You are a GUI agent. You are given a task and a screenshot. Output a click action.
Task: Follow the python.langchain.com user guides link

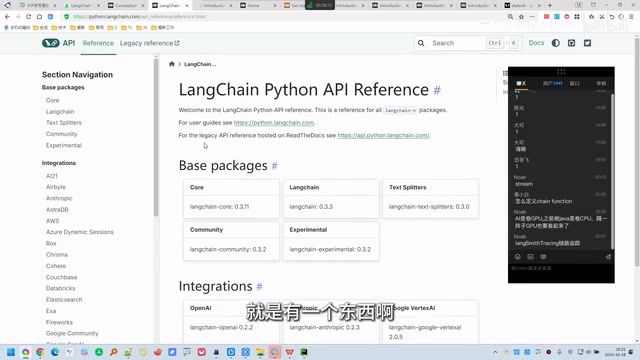point(274,122)
